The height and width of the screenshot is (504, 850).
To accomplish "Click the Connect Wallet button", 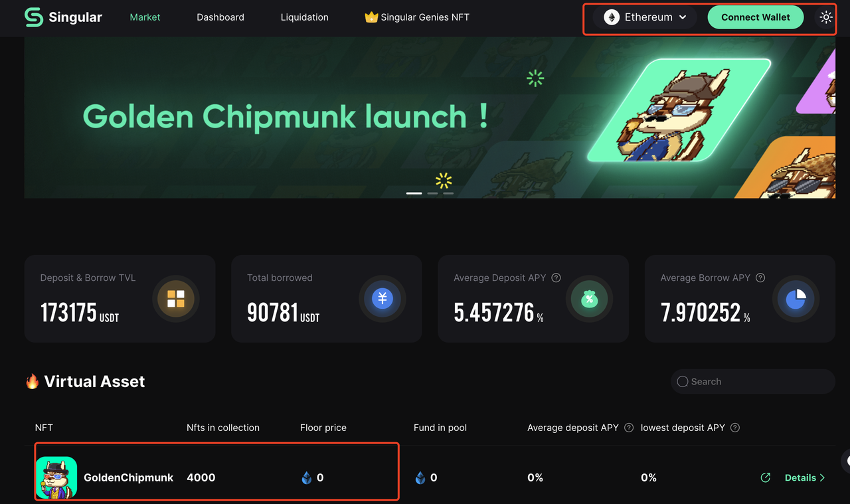I will [756, 17].
